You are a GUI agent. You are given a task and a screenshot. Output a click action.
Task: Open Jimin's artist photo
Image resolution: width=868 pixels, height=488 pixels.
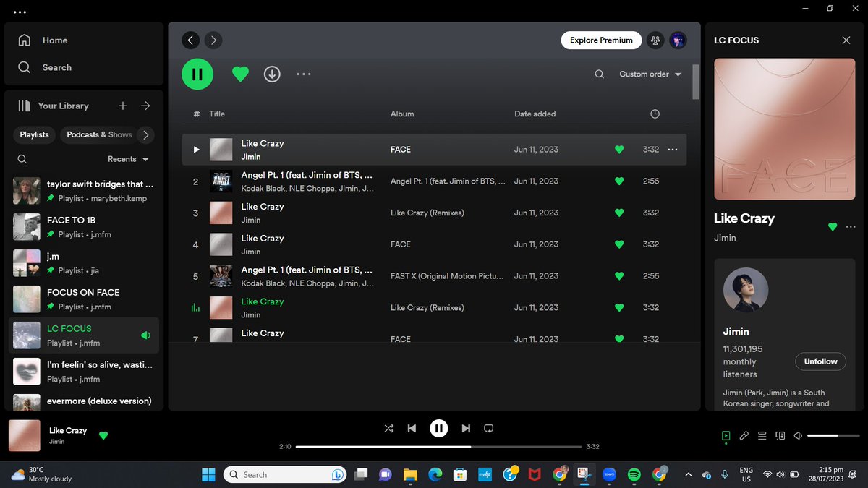(x=746, y=290)
